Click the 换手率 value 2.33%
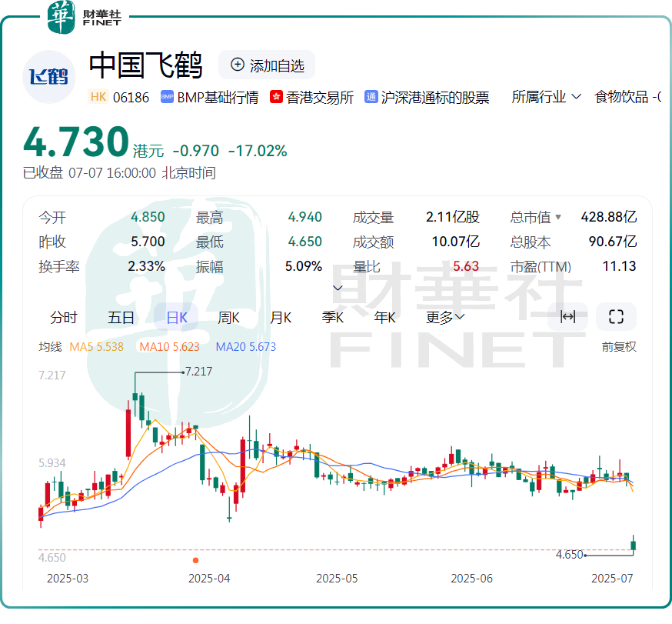672x624 pixels. [x=147, y=266]
